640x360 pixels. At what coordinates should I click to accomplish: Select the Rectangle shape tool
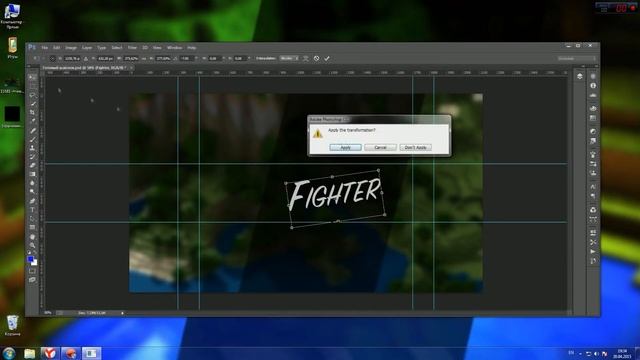click(x=32, y=227)
